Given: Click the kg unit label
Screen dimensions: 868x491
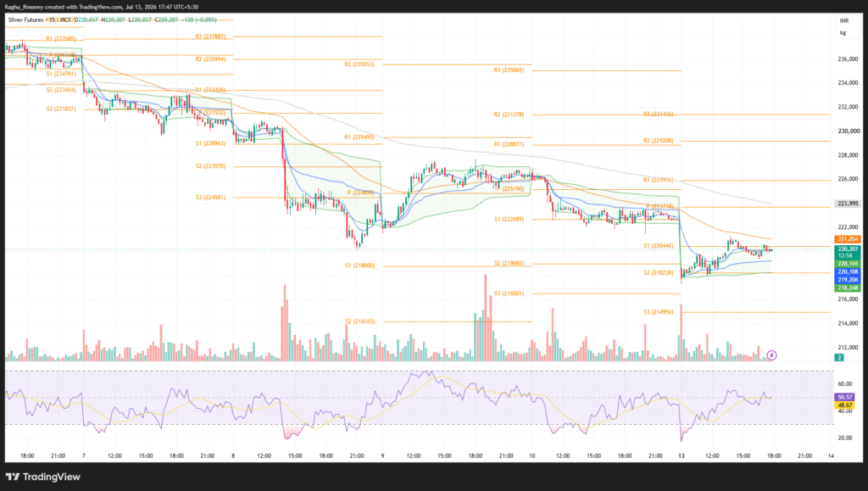Looking at the screenshot, I should [843, 33].
